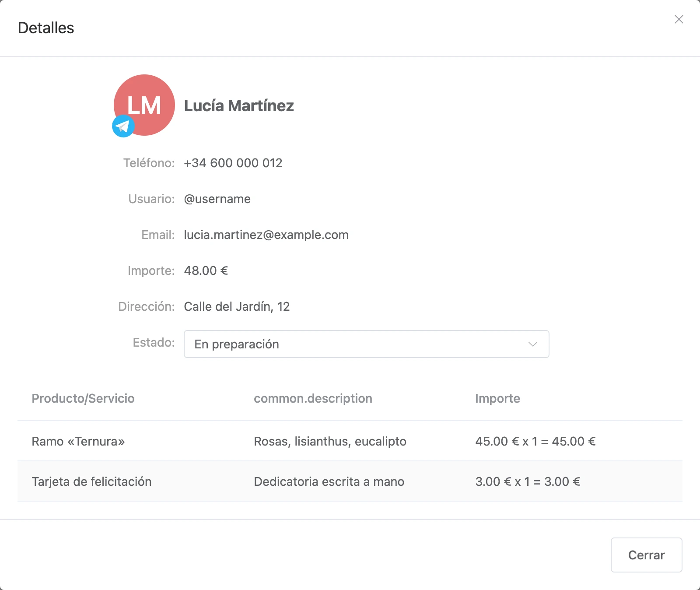Click the 48.00 € total amount
The height and width of the screenshot is (590, 700).
(206, 270)
